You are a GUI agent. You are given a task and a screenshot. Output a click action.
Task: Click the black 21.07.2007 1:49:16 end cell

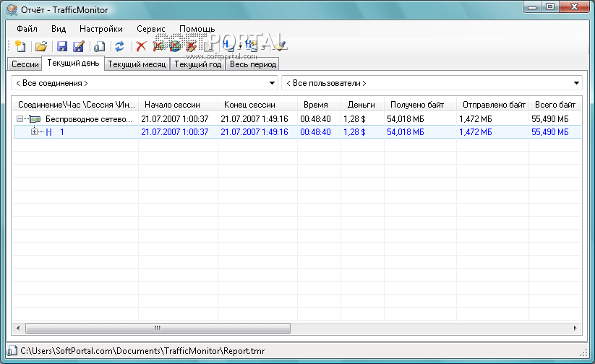254,119
